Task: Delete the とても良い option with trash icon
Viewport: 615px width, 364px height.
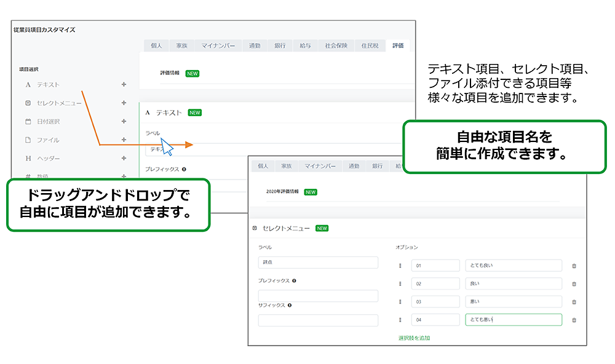Action: (x=574, y=266)
